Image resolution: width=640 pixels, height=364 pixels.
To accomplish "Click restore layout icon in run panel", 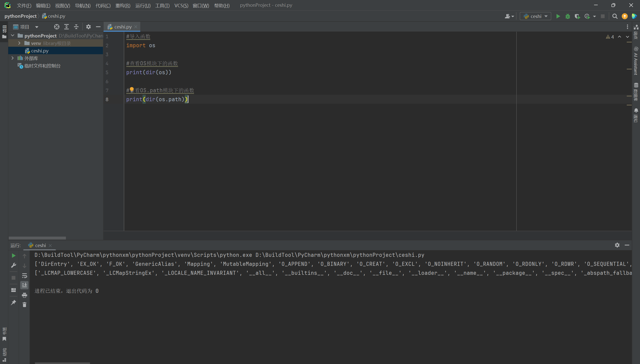I will pos(14,290).
